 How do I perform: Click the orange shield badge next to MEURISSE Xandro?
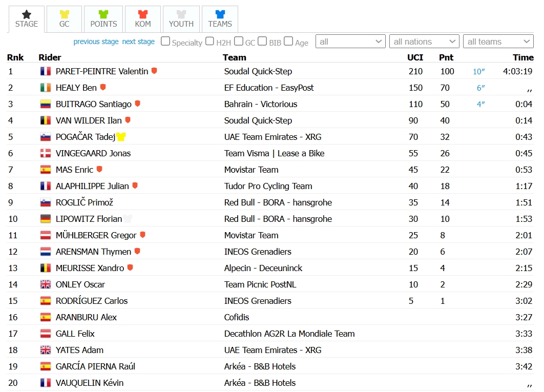130,267
